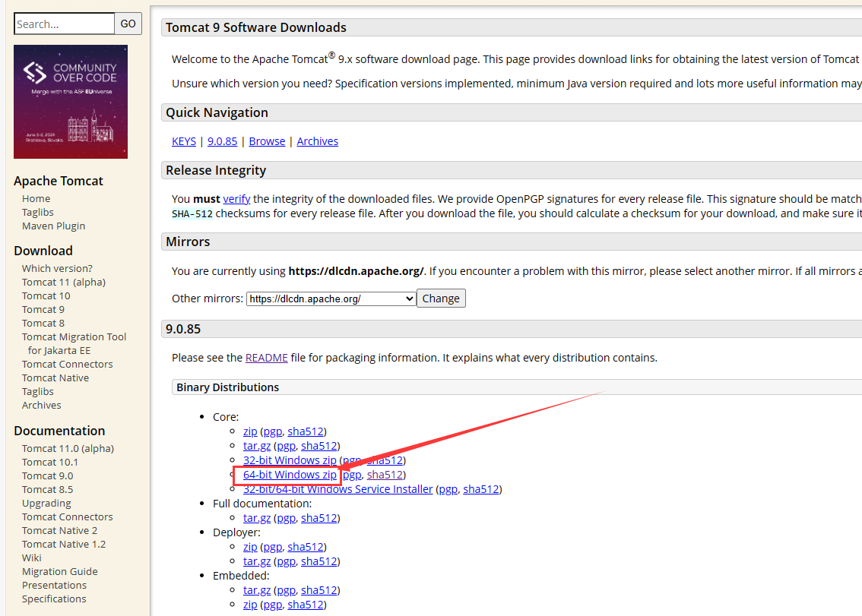Select Tomcat 9 in Download section
The image size is (862, 616).
(x=43, y=309)
